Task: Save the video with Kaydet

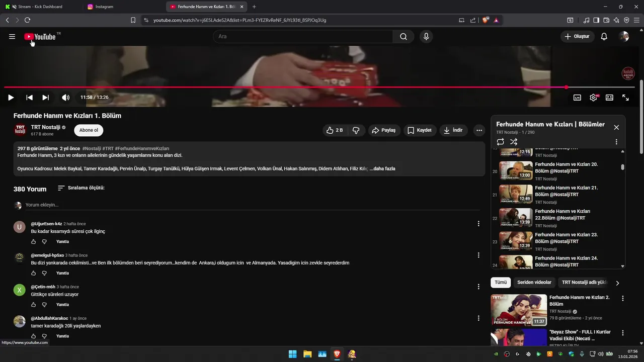Action: pos(419,130)
